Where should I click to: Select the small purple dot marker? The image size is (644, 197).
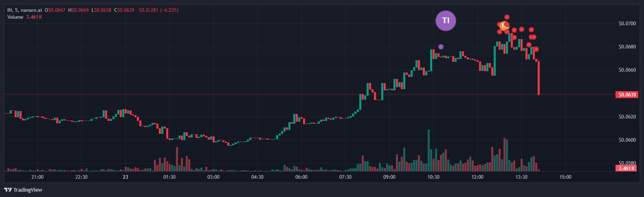(x=441, y=47)
